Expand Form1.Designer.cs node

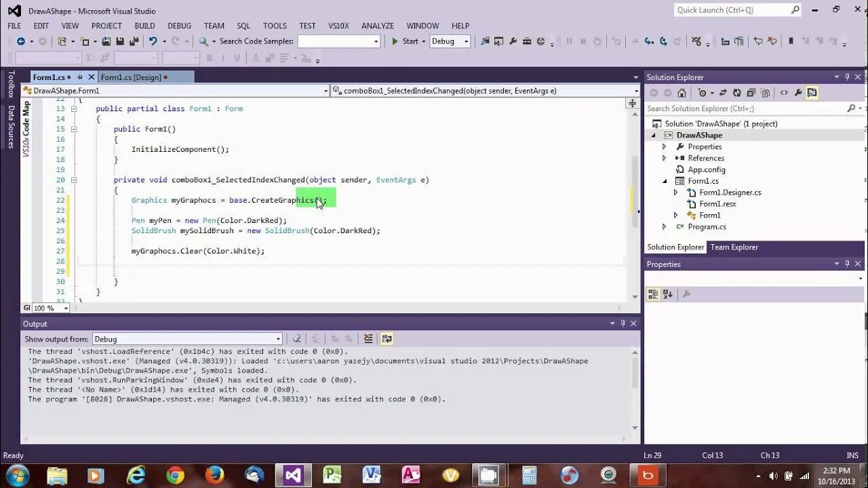click(x=675, y=192)
